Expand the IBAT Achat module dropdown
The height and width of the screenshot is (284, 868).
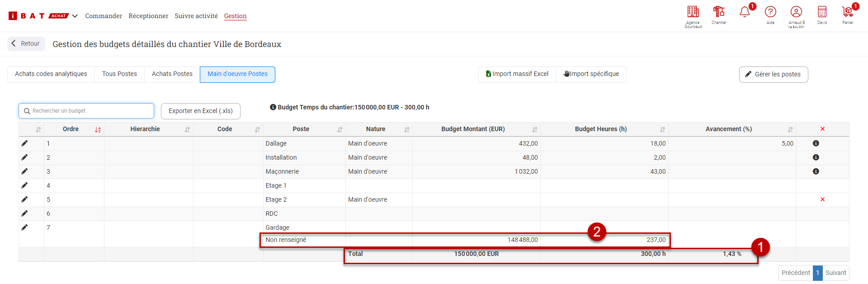[75, 16]
